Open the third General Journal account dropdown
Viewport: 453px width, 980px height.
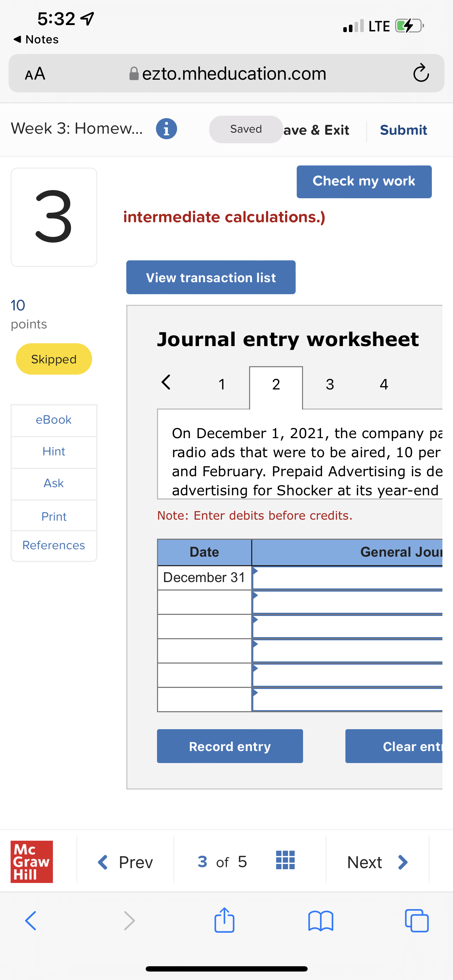pyautogui.click(x=347, y=627)
